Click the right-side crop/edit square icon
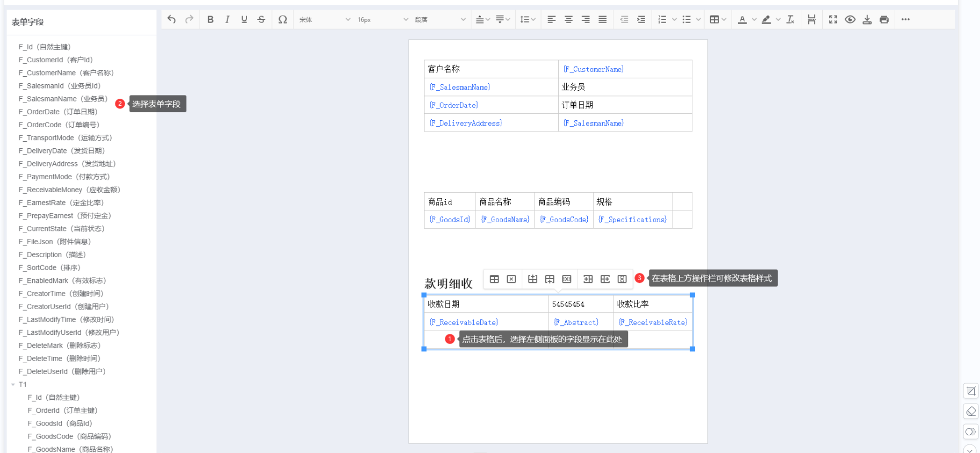This screenshot has width=980, height=453. [971, 391]
